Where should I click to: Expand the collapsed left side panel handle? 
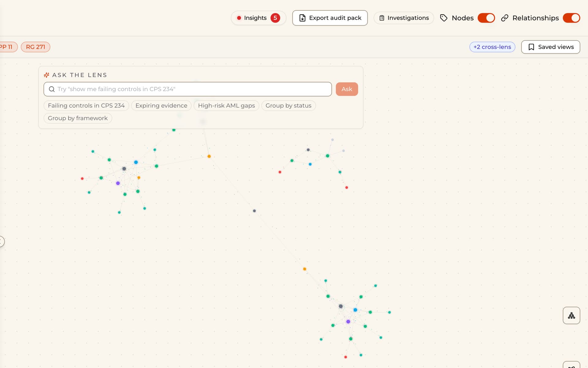2,242
